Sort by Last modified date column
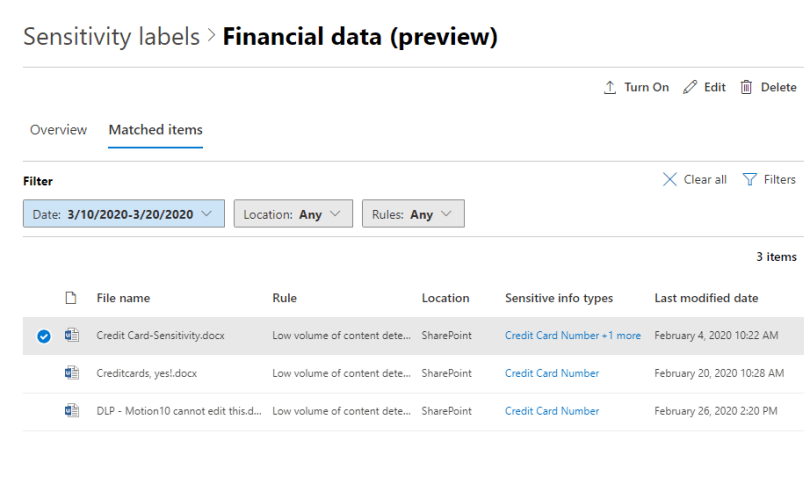 705,298
